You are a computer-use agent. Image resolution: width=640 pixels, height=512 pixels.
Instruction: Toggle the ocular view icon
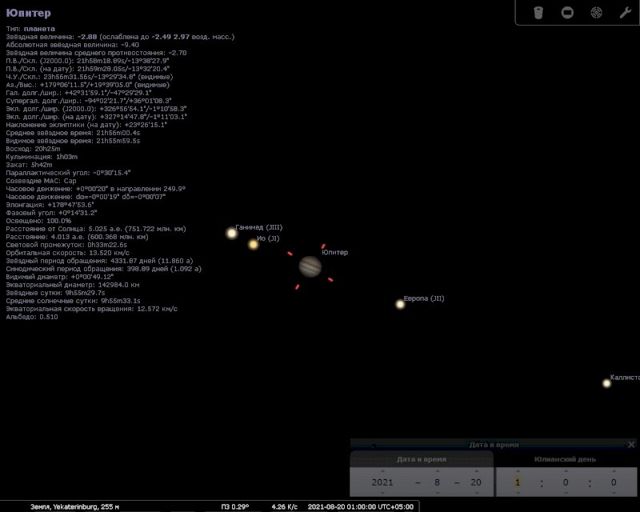[x=538, y=12]
